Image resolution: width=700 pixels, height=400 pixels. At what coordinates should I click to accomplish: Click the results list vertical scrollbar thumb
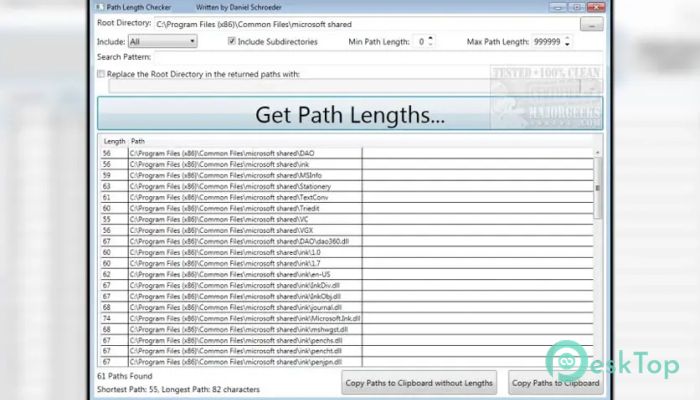click(598, 188)
